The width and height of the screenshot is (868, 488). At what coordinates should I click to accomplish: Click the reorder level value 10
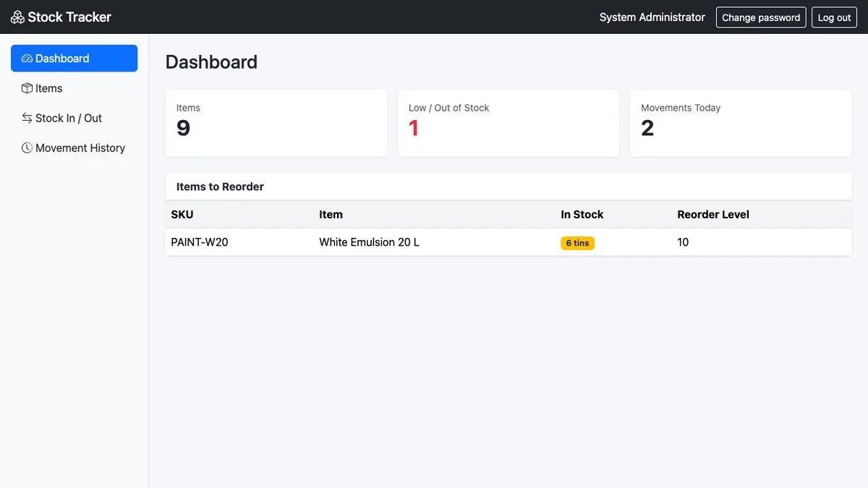pos(683,242)
